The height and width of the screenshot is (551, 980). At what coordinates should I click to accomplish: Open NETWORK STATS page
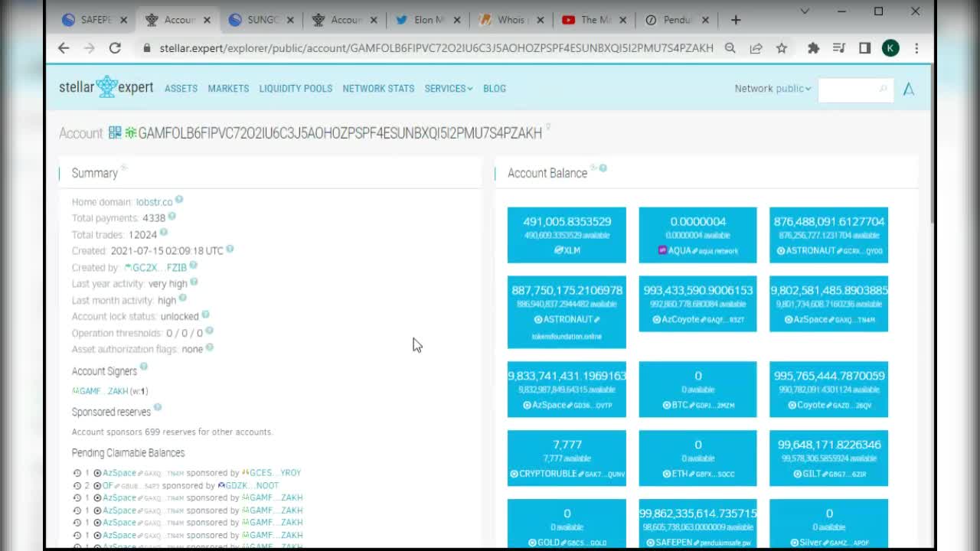tap(378, 89)
